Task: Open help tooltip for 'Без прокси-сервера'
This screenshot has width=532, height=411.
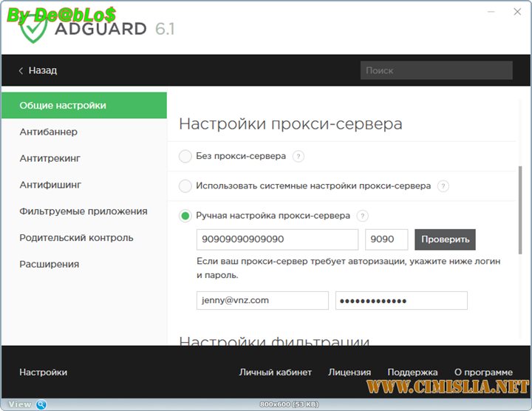Action: tap(299, 157)
